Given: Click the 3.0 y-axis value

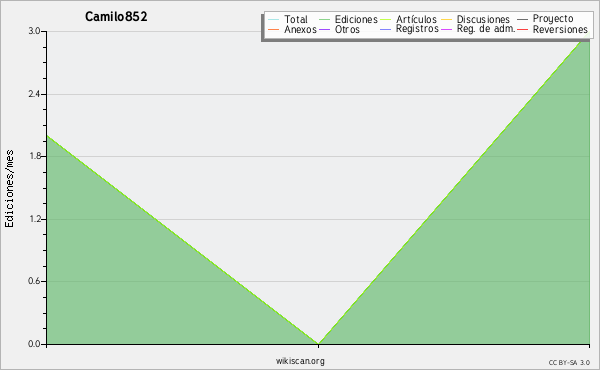Looking at the screenshot, I should (34, 31).
